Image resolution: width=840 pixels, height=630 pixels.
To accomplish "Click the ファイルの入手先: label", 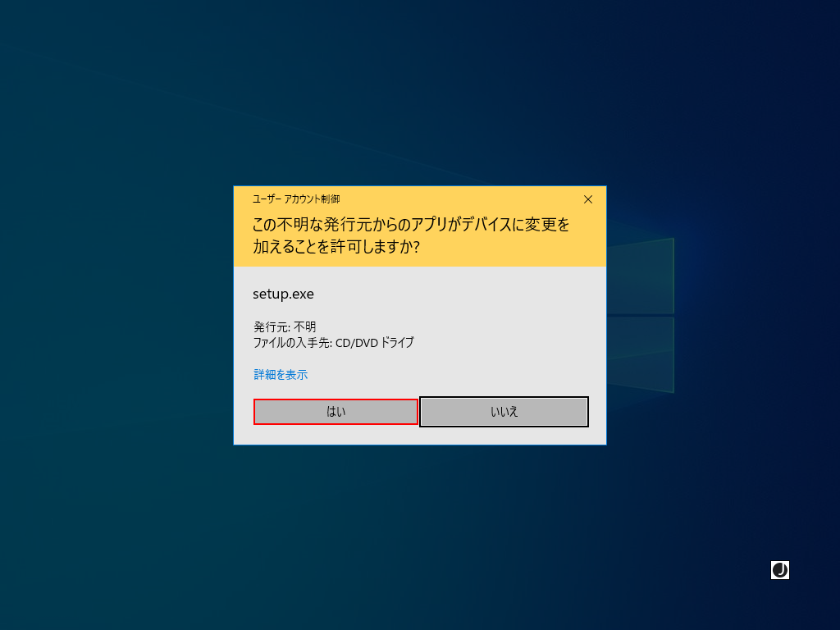I will click(293, 342).
